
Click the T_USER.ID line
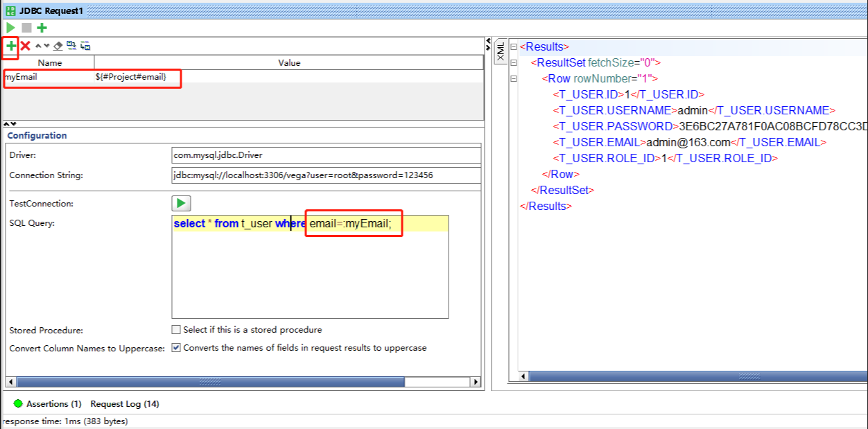tap(629, 94)
